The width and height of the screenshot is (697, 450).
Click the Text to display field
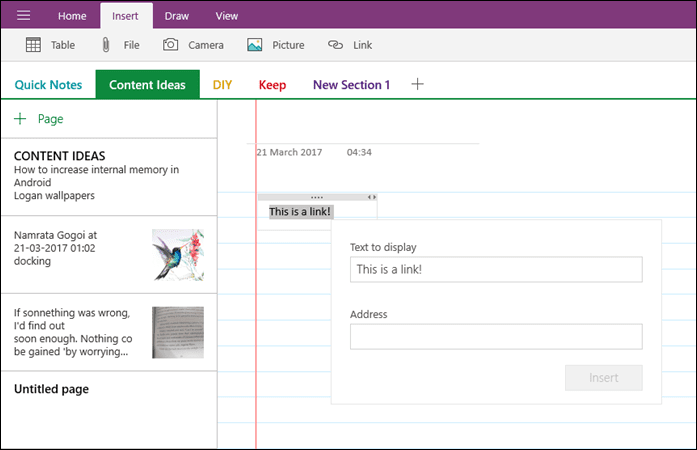click(x=496, y=269)
